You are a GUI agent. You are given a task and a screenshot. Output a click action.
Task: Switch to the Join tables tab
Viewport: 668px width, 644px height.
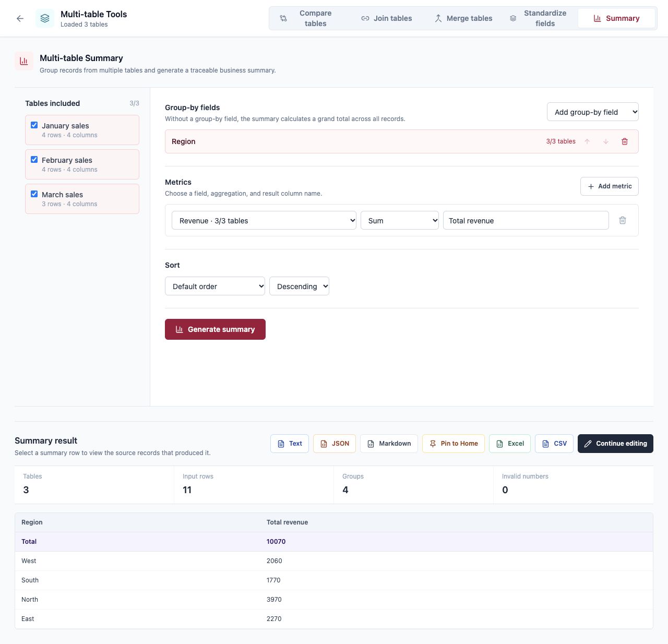(x=387, y=18)
